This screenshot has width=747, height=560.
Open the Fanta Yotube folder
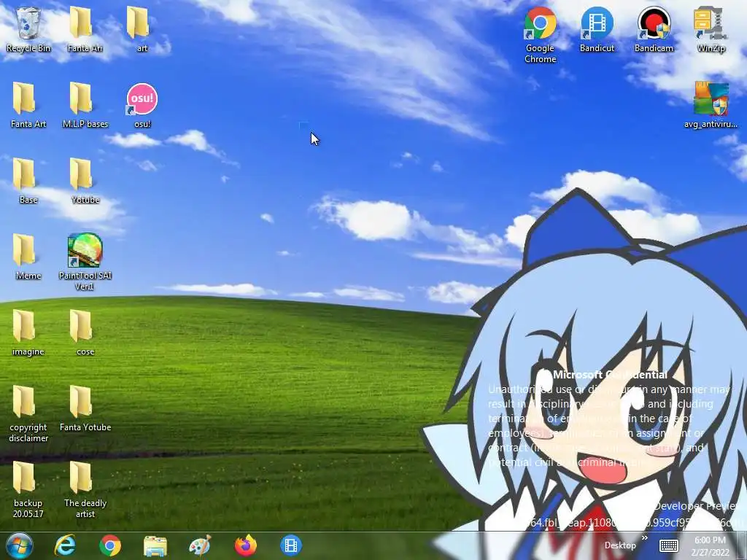[85, 408]
